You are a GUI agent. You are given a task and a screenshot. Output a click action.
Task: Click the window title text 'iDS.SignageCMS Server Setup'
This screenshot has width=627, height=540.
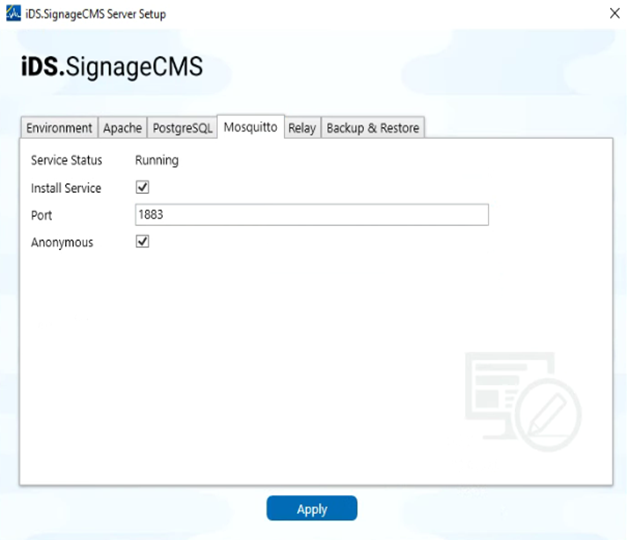pos(96,14)
